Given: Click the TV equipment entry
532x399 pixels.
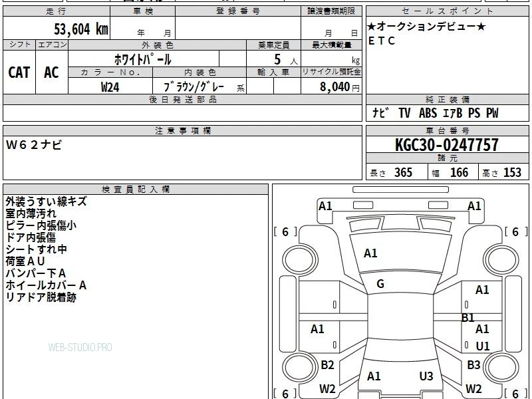Looking at the screenshot, I should (x=404, y=112).
